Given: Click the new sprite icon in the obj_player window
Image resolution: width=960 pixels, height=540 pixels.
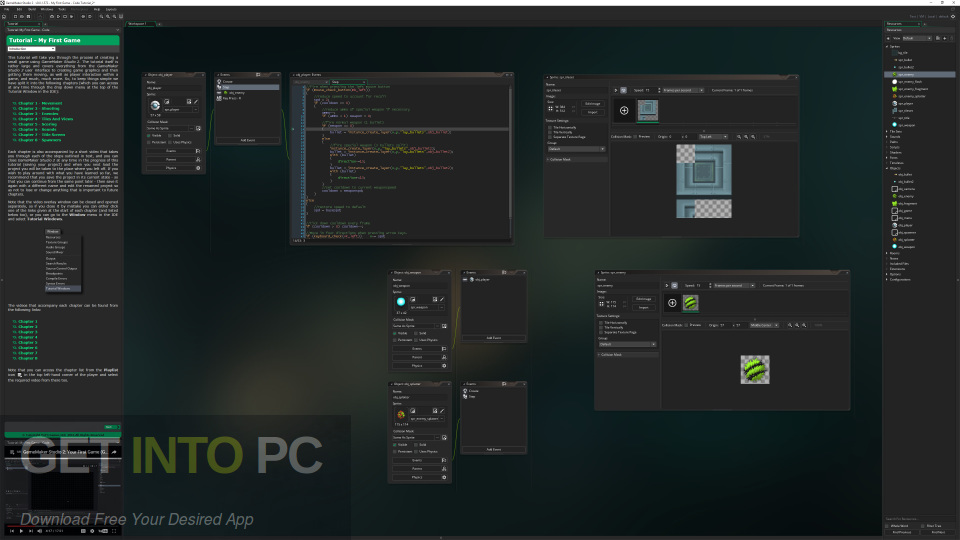Looking at the screenshot, I should tap(167, 102).
